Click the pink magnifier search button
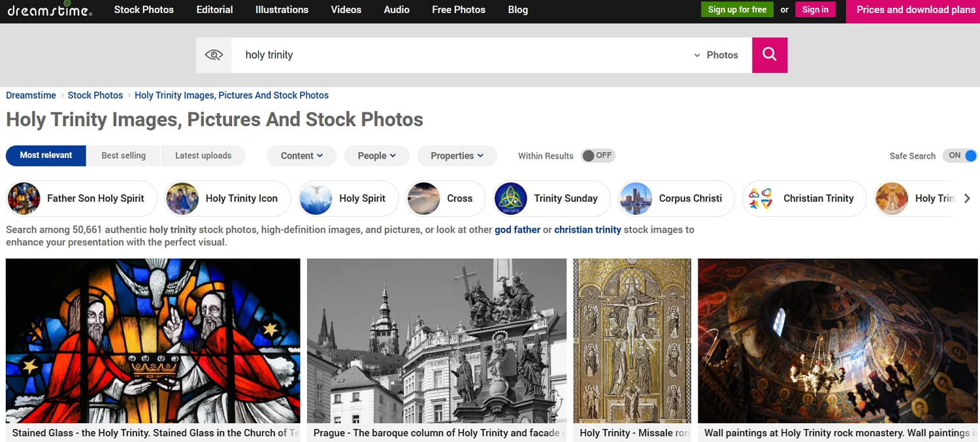Screen dimensions: 980x442 (770, 55)
